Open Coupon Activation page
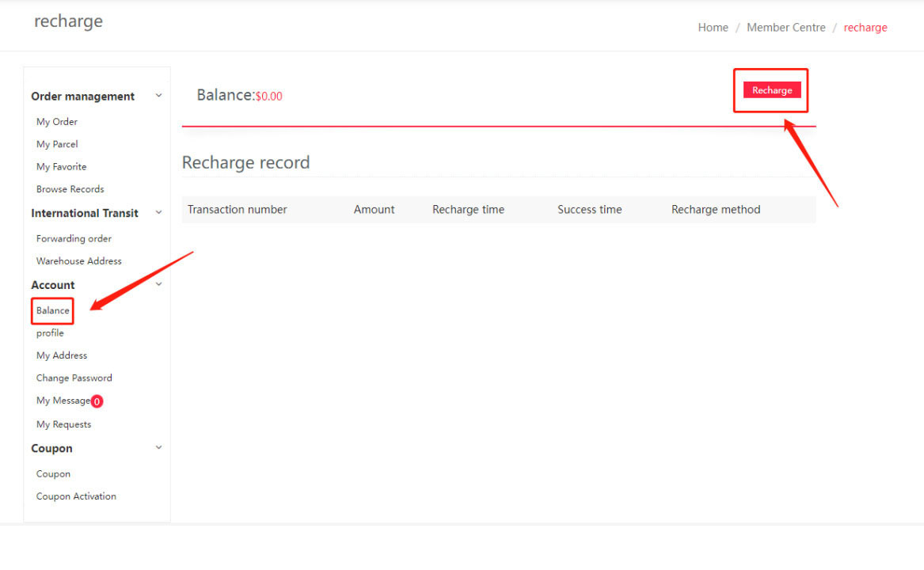This screenshot has width=924, height=570. [76, 496]
